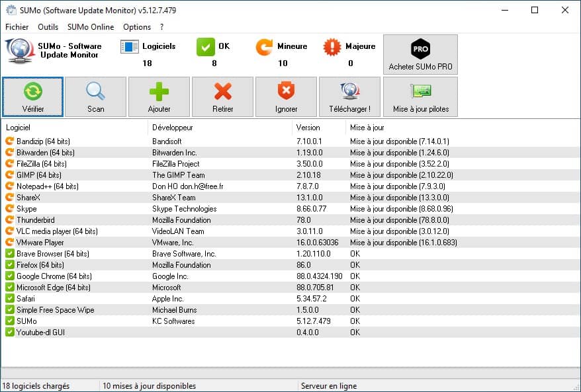Click the Ignorer shield button
Screen dimensions: 581x392
286,97
